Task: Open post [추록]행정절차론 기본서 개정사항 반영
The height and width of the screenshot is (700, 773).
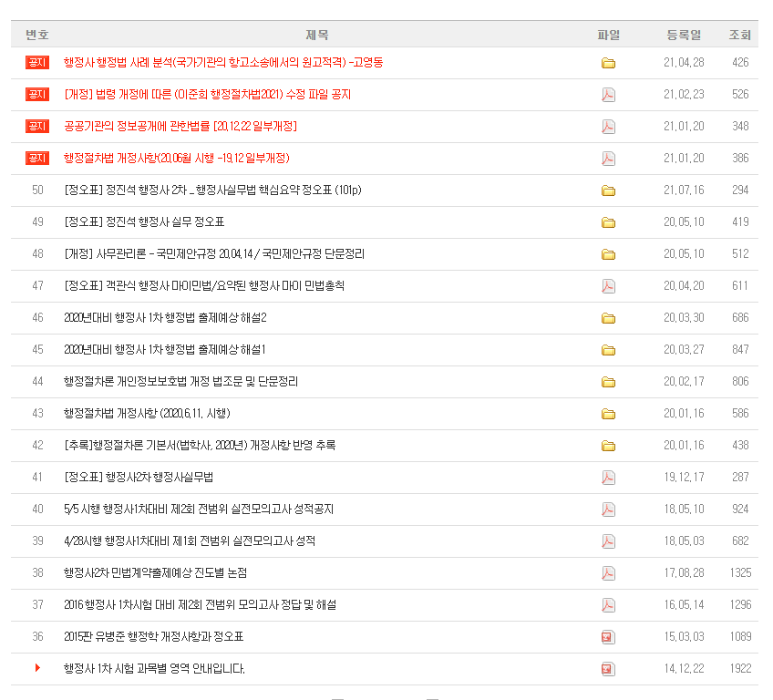Action: tap(200, 445)
